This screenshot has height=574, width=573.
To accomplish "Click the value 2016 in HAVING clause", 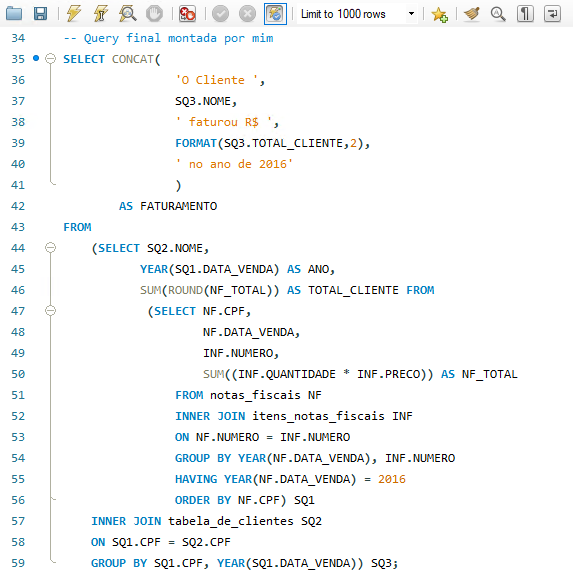I will point(392,479).
